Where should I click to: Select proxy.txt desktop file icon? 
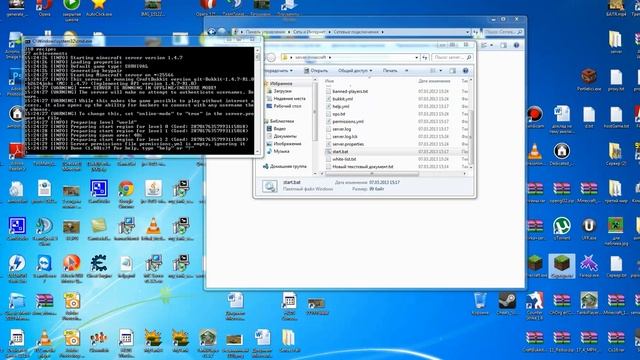616,80
